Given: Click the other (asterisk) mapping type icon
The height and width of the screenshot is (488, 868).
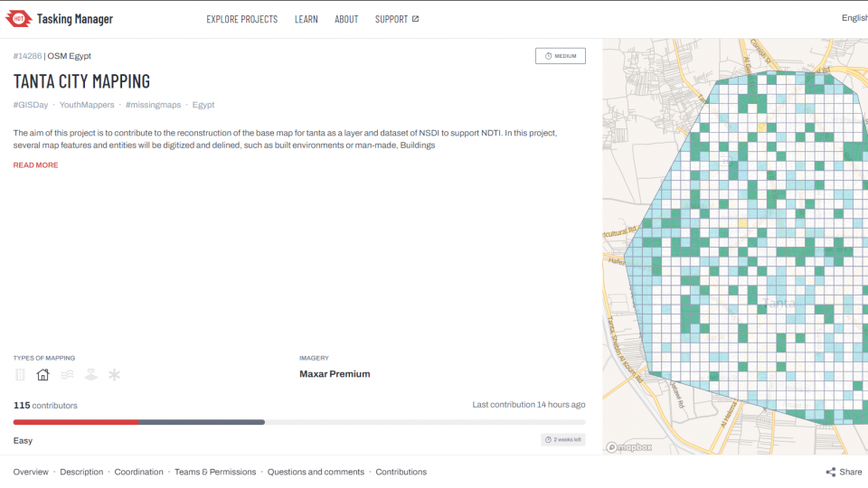Looking at the screenshot, I should (114, 375).
